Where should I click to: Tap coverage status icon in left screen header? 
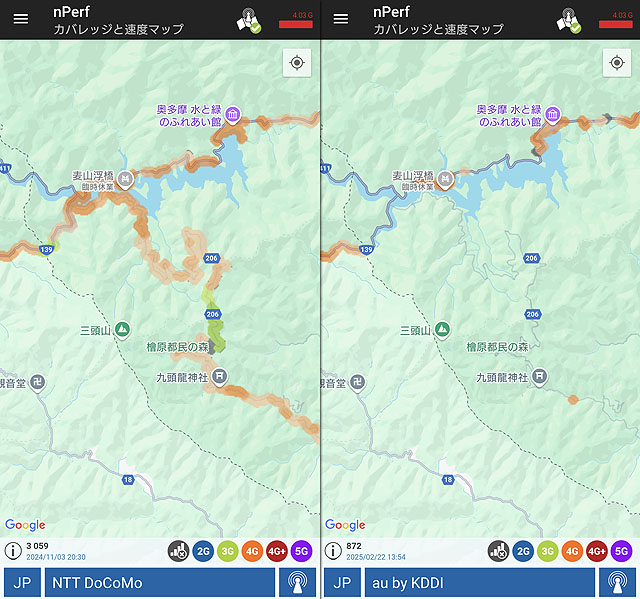click(x=249, y=20)
